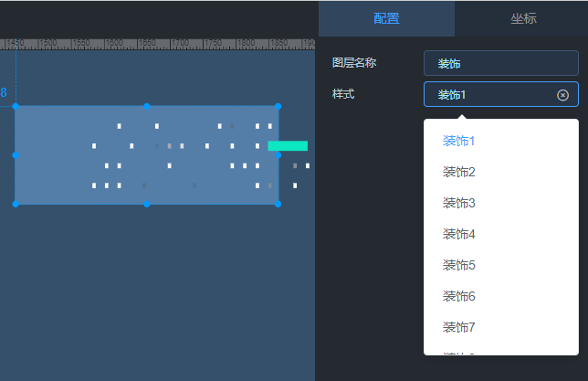
Task: Click the 图层名称 input field
Action: [x=500, y=63]
